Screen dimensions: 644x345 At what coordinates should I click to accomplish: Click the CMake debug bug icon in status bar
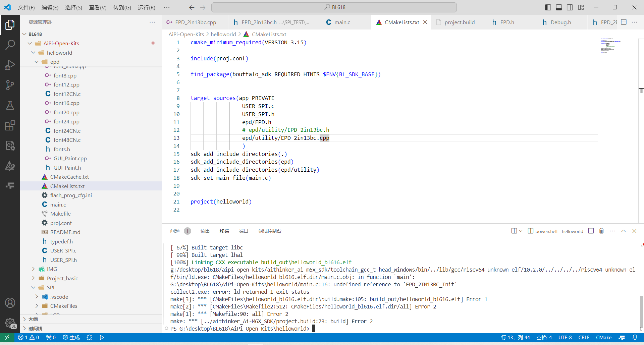click(x=89, y=337)
